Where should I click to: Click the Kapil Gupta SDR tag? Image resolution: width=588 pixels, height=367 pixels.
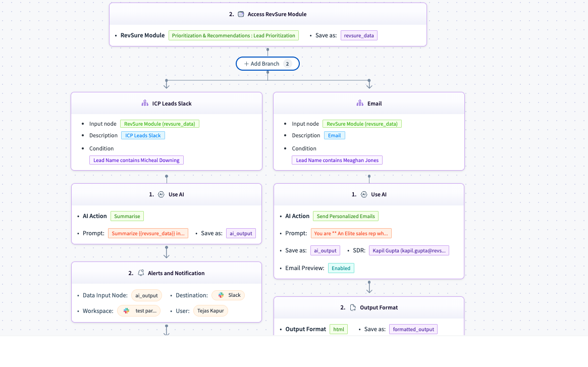tap(409, 251)
